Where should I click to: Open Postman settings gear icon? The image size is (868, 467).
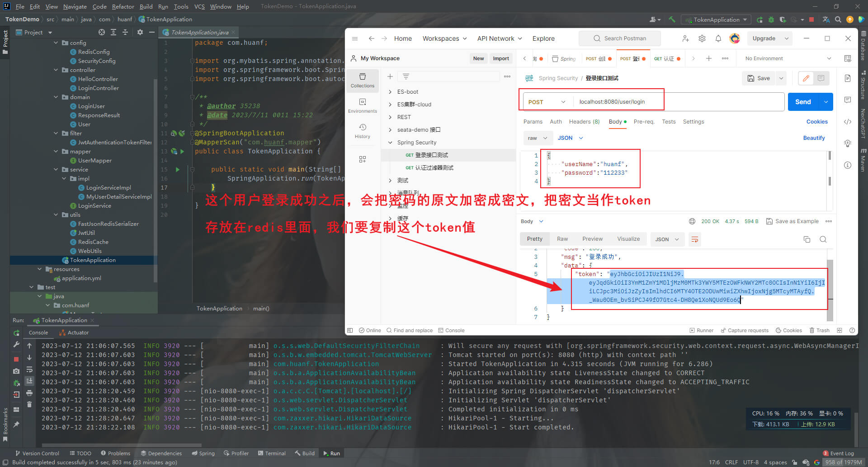(702, 38)
